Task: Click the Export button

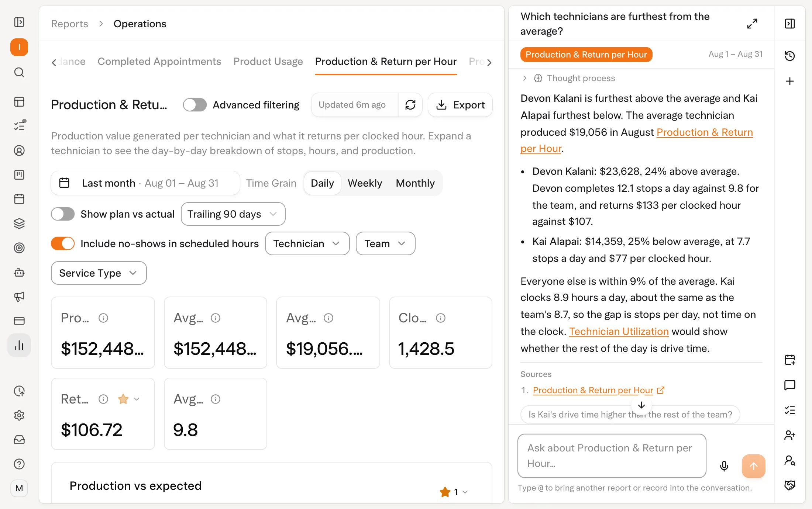Action: tap(460, 105)
